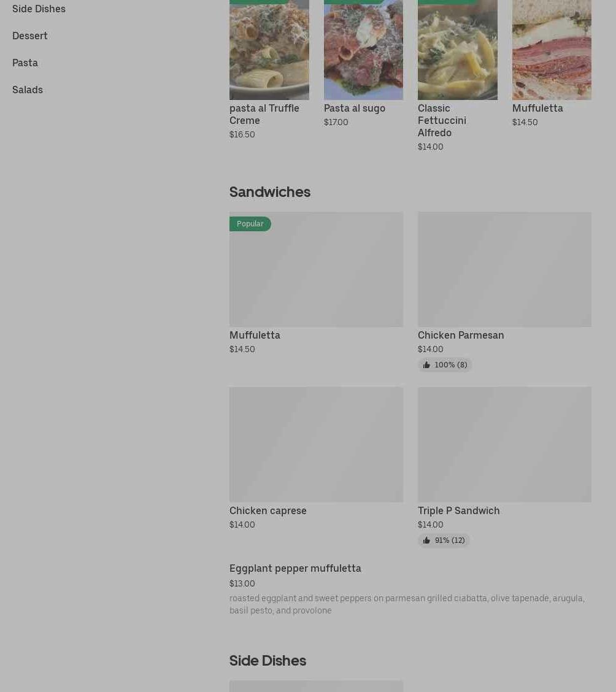Select Chicken caprese image placeholder
Image resolution: width=616 pixels, height=692 pixels.
click(x=316, y=445)
